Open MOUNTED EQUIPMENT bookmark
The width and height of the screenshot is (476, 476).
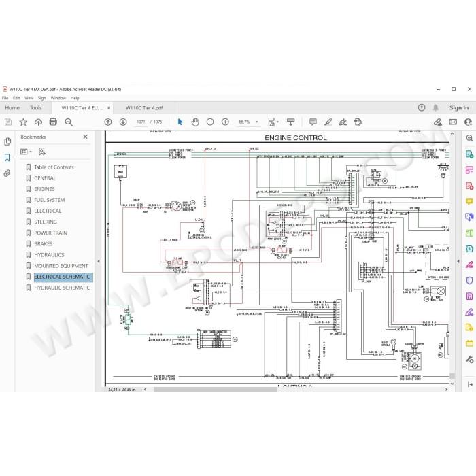(x=61, y=266)
